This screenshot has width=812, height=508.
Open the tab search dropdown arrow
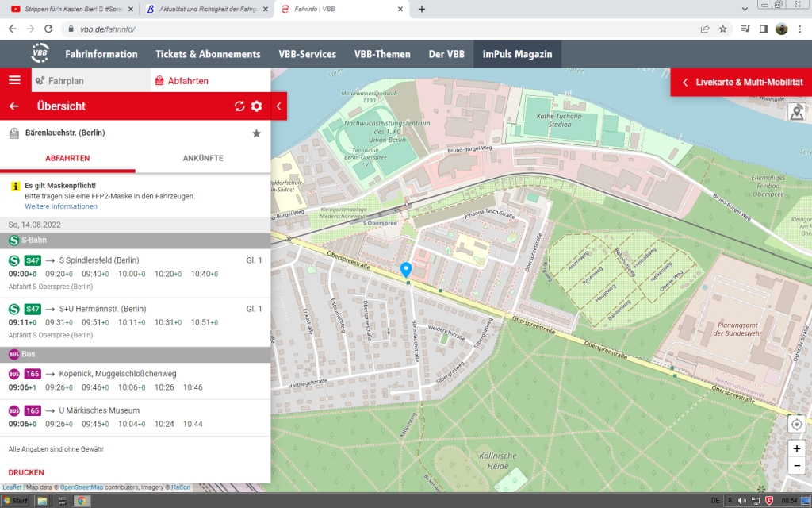(745, 9)
